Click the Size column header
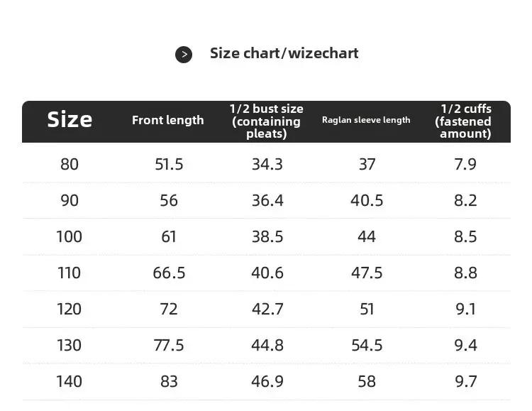 coord(70,119)
